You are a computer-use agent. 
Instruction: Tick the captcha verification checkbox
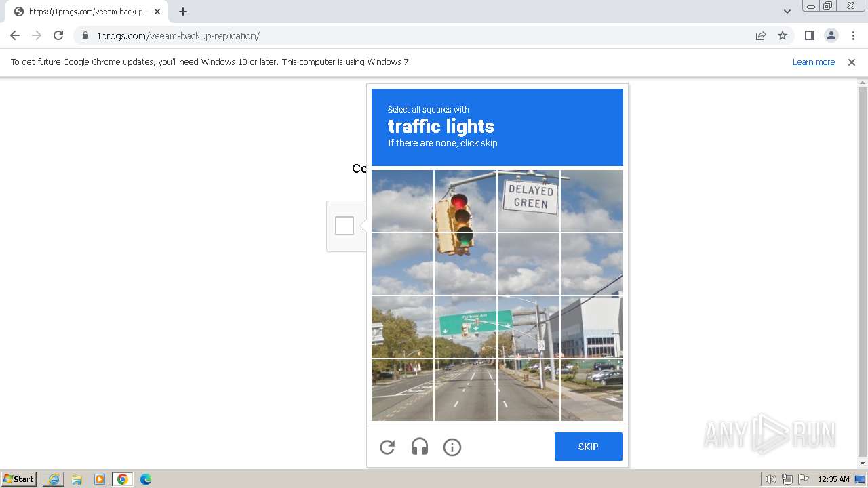coord(344,226)
